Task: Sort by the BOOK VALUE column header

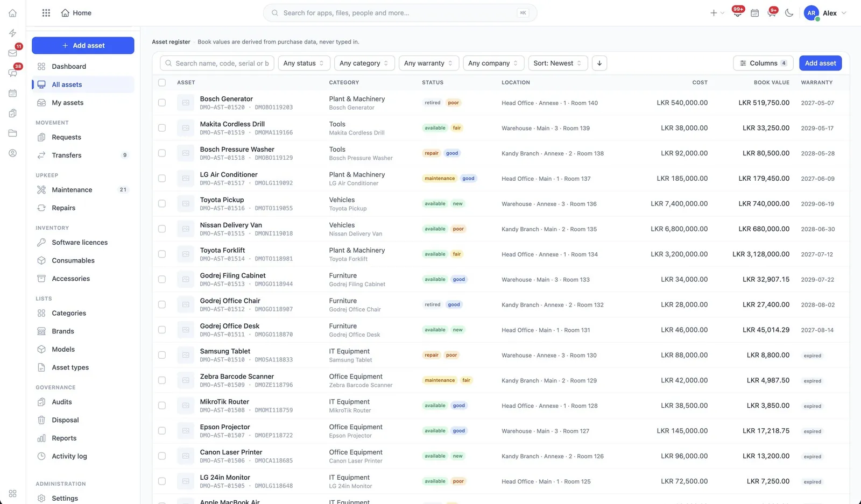Action: tap(771, 82)
